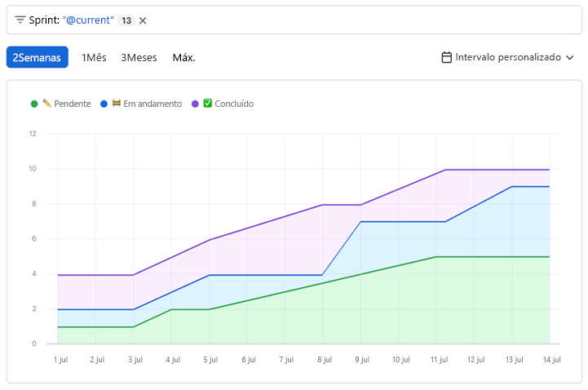The image size is (588, 390).
Task: Open the Intervalo personalizado date picker
Action: pyautogui.click(x=508, y=57)
